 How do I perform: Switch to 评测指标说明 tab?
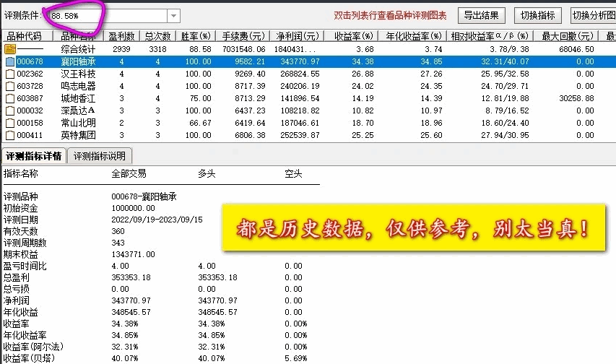click(x=100, y=156)
